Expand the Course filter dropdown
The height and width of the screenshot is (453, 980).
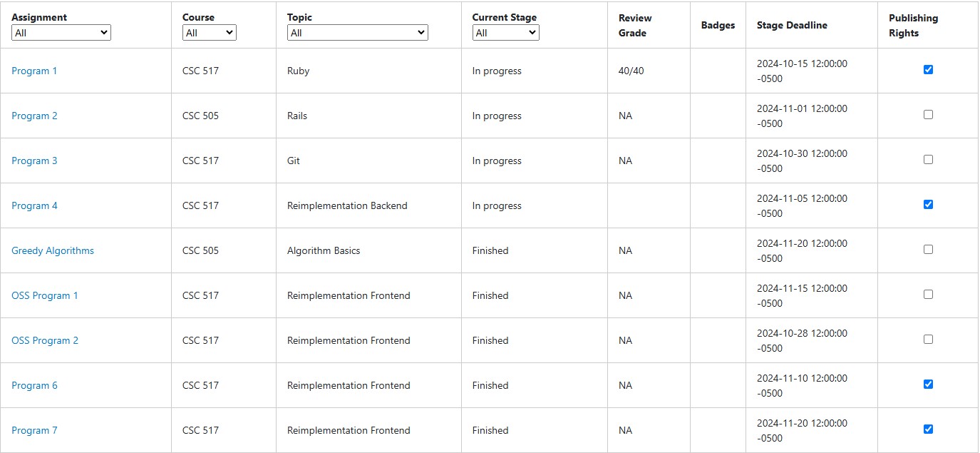pyautogui.click(x=209, y=33)
